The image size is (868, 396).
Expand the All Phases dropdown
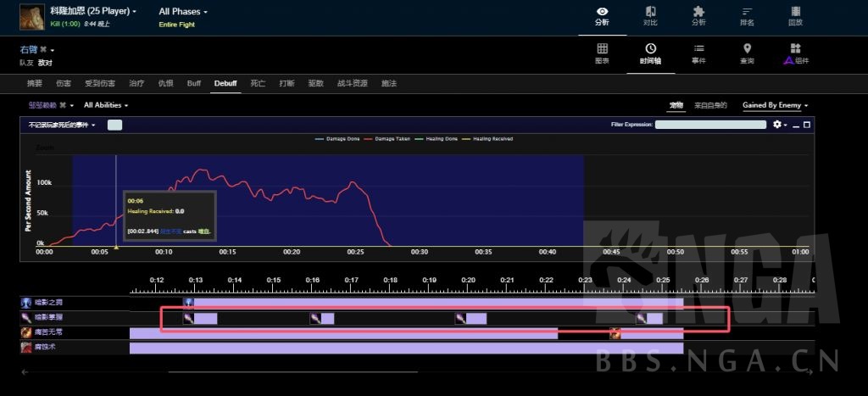click(x=182, y=12)
